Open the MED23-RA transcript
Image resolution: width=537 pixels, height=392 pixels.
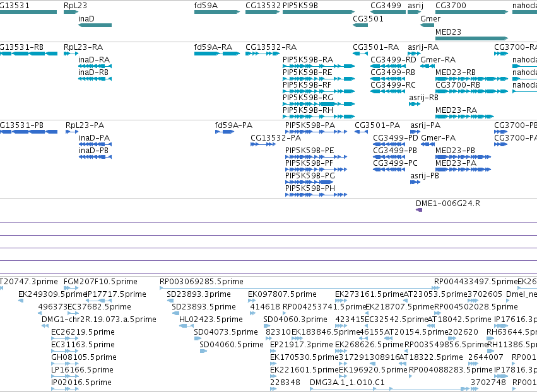tap(464, 117)
